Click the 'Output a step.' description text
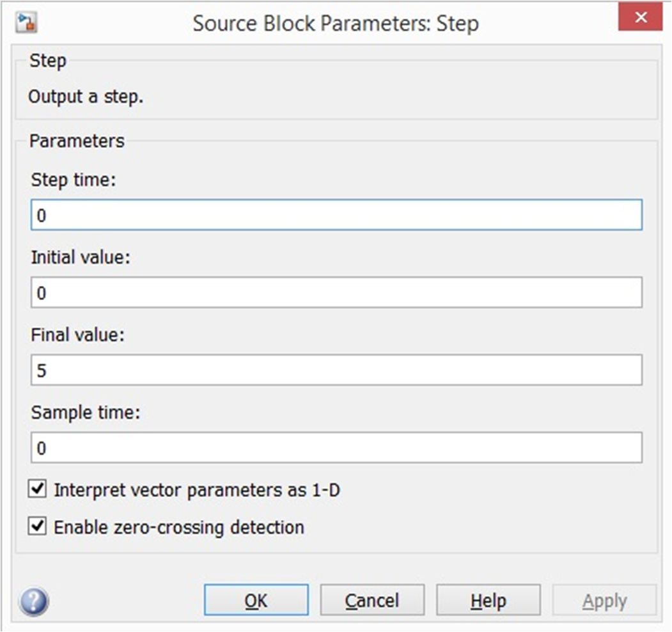This screenshot has height=632, width=672. coord(86,97)
